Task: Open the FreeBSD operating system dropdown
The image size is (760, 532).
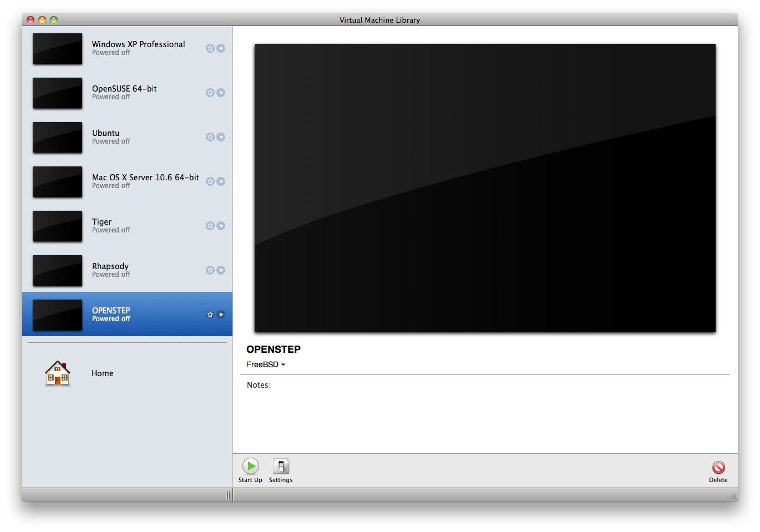Action: coord(266,364)
